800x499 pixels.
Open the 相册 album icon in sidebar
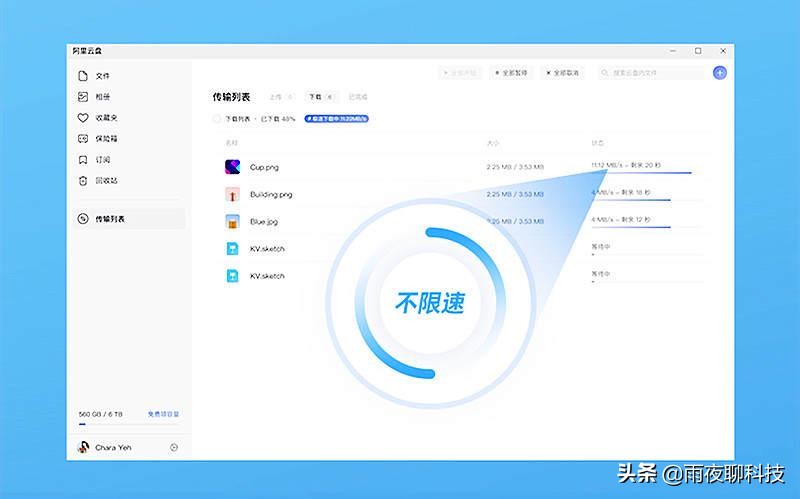click(x=83, y=96)
